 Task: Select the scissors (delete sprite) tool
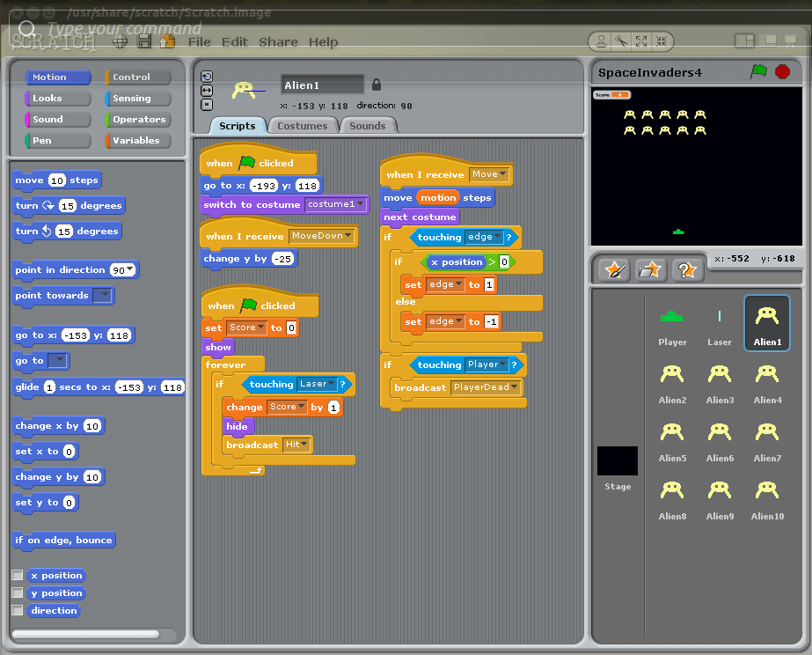[x=620, y=41]
